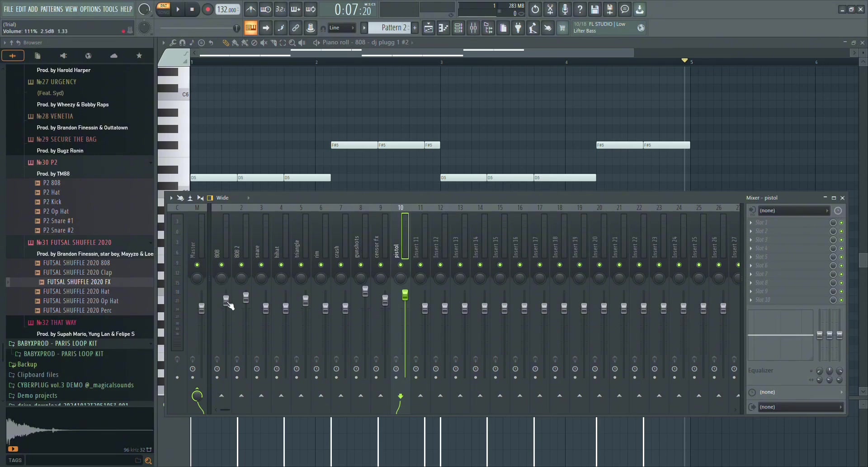Select the Slice tool in piano roll

pos(273,43)
